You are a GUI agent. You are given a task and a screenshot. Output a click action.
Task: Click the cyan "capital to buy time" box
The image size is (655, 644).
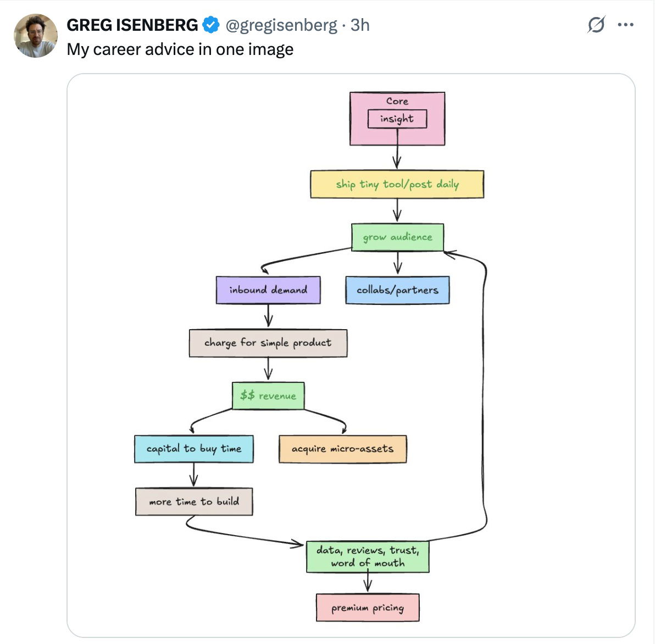[x=193, y=449]
